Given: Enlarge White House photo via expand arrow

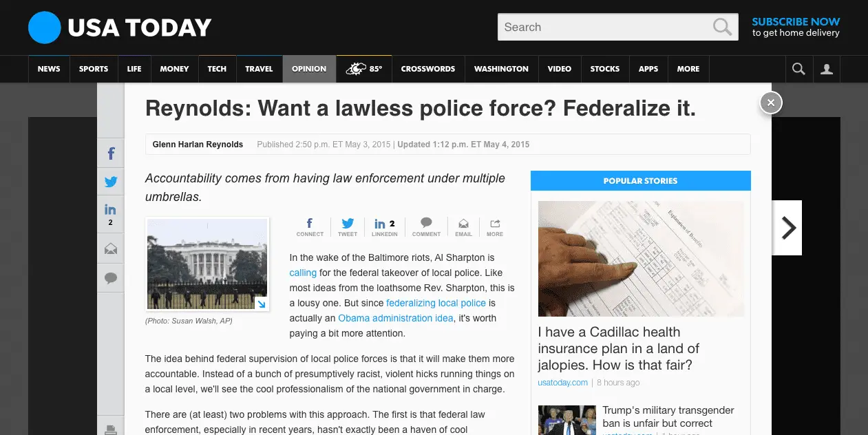Looking at the screenshot, I should pyautogui.click(x=261, y=304).
